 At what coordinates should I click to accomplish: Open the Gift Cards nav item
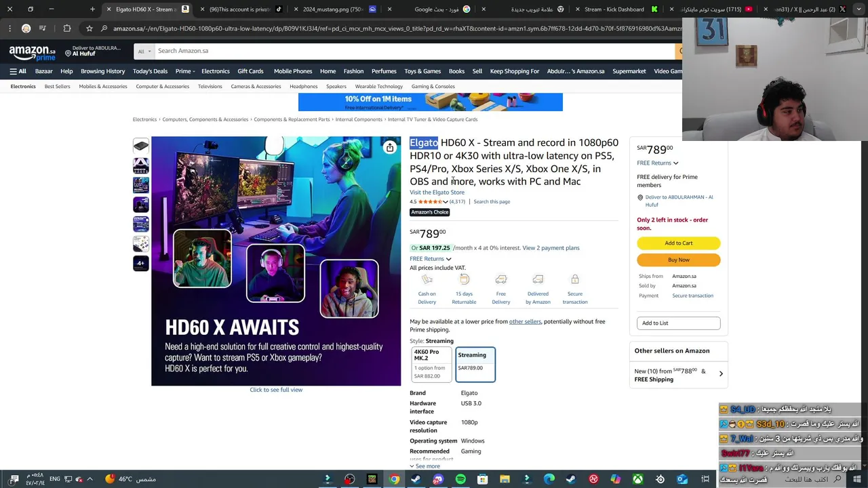[x=250, y=71]
